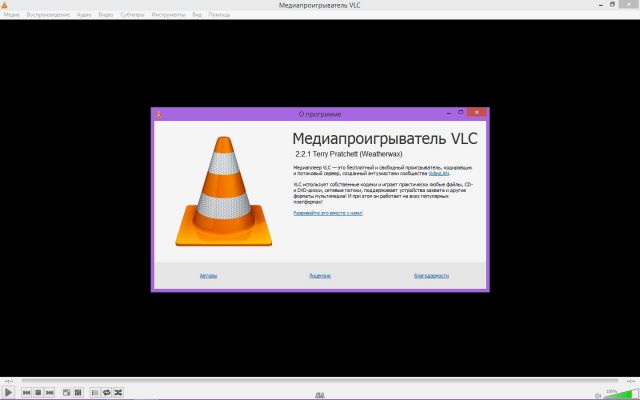
Task: Start playback with the Play button
Action: (8, 392)
